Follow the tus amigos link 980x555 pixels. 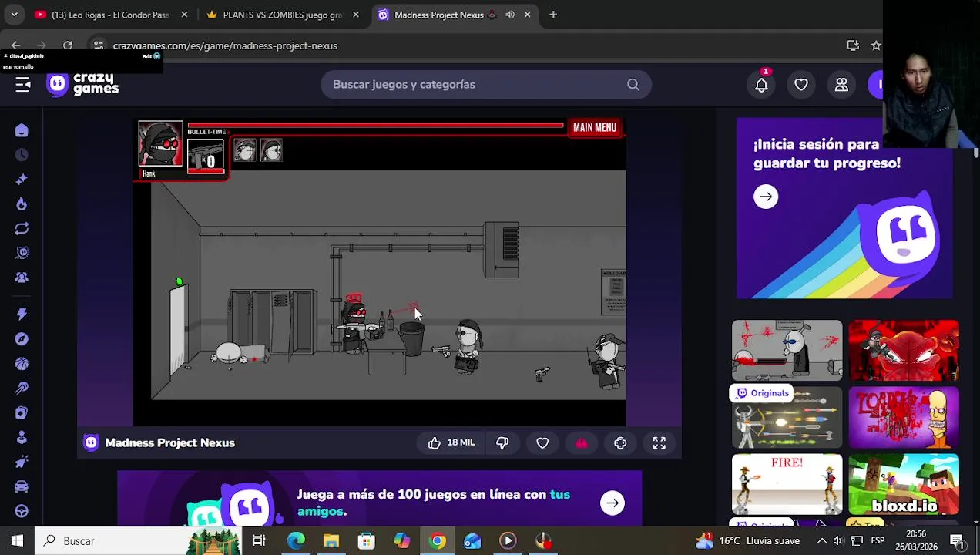tap(433, 503)
